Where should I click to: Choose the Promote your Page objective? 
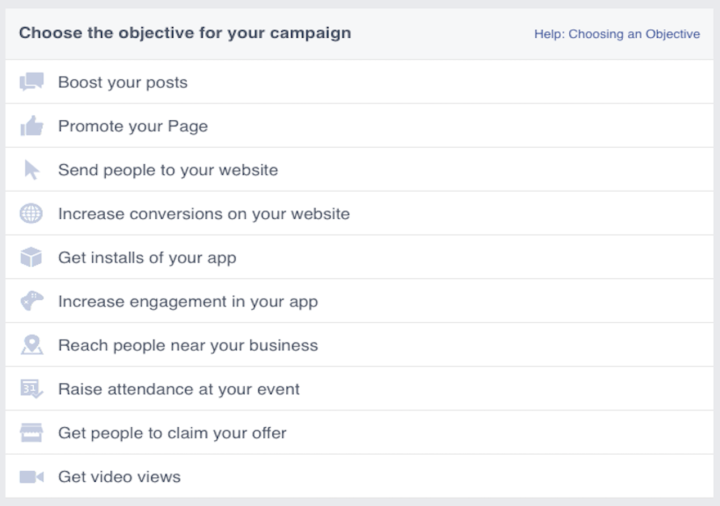pyautogui.click(x=133, y=126)
